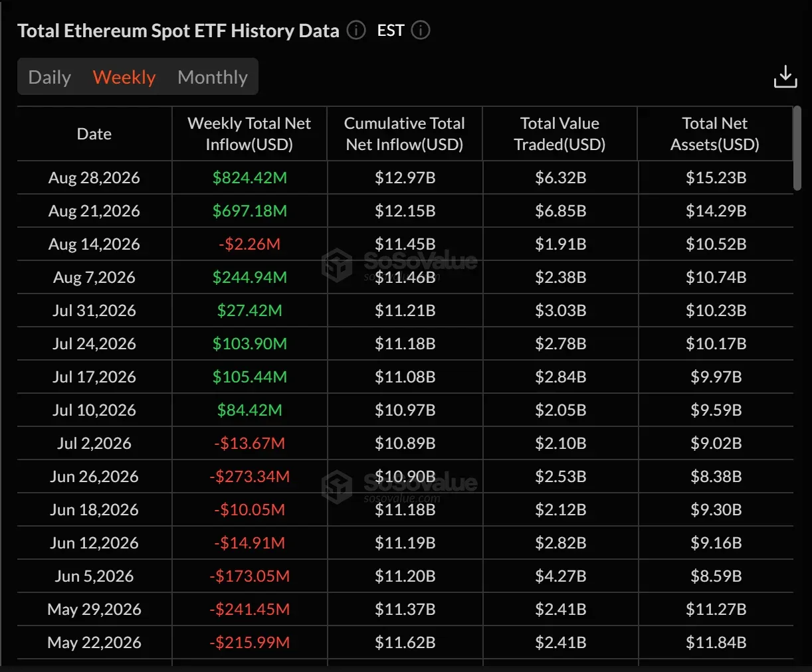
Task: Click the Aug 28,2026 date cell
Action: [x=94, y=178]
